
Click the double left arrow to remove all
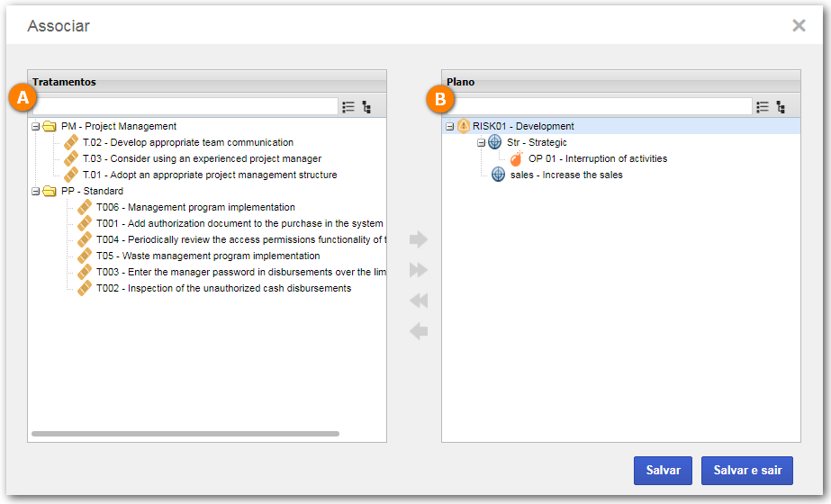click(x=419, y=301)
